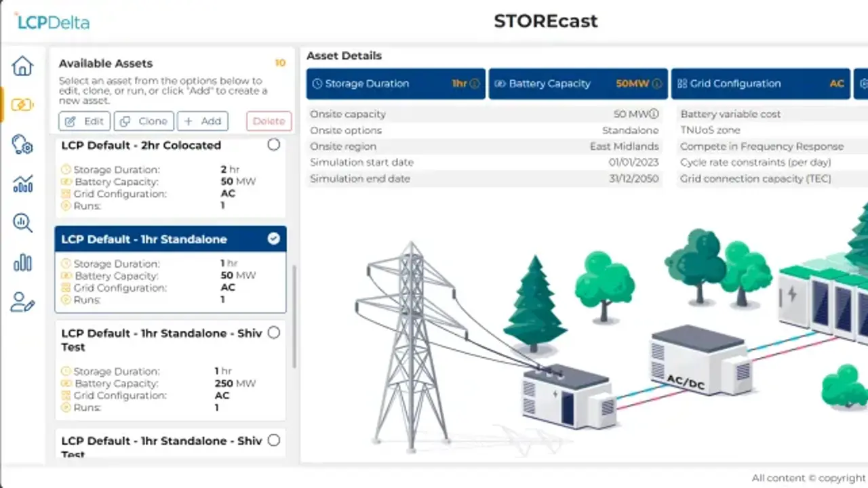Click Grid connection capacity (TEC) row
This screenshot has height=488, width=868.
[x=772, y=179]
